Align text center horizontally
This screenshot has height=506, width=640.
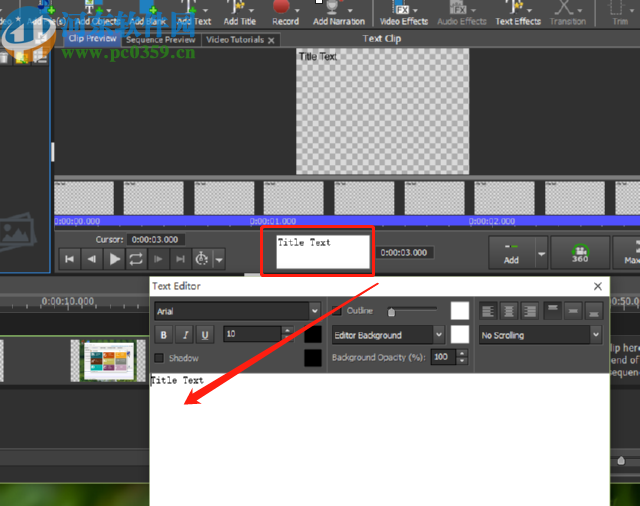pyautogui.click(x=509, y=311)
